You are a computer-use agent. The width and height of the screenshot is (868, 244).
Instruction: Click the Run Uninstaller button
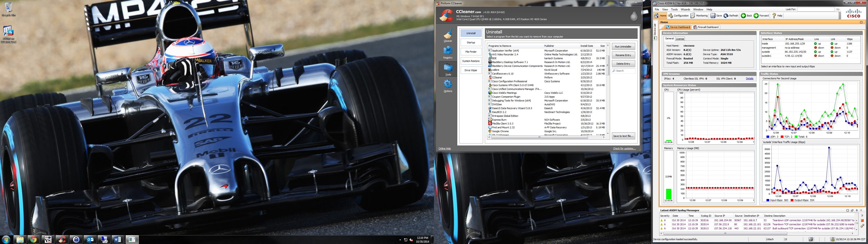coord(623,47)
